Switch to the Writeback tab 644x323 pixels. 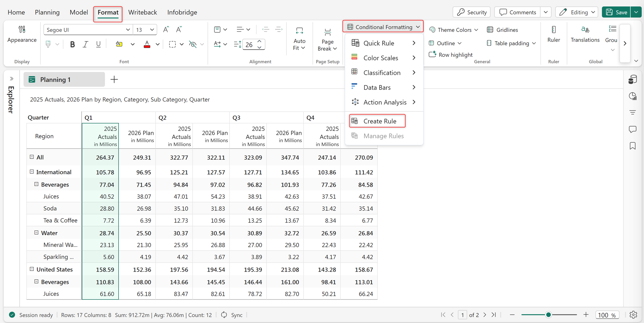pyautogui.click(x=143, y=12)
